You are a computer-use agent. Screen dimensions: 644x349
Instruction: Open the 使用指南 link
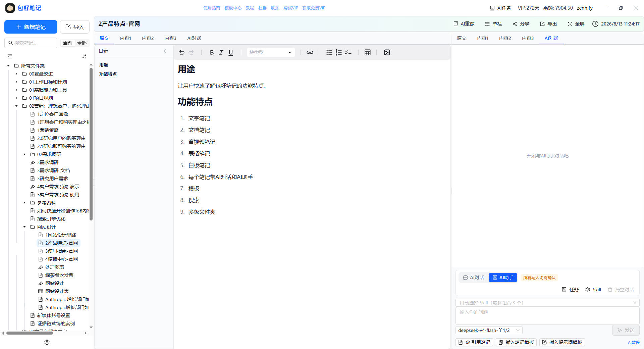point(212,8)
